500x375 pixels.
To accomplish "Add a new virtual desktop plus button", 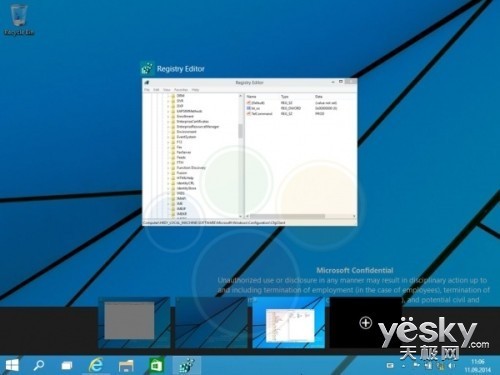I will click(x=366, y=323).
